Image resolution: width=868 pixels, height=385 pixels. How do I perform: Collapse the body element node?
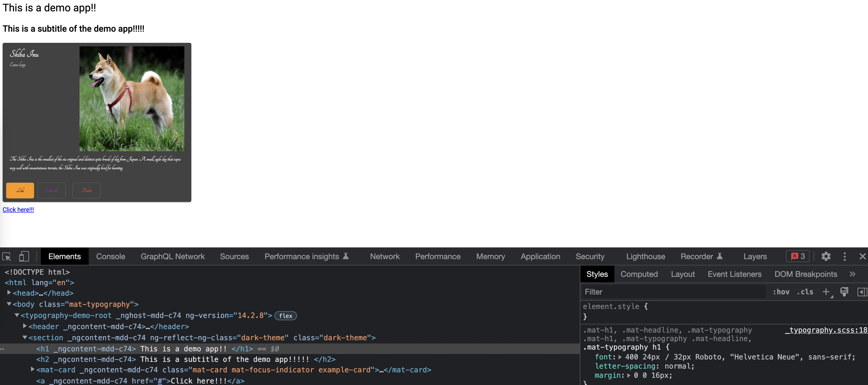[9, 304]
